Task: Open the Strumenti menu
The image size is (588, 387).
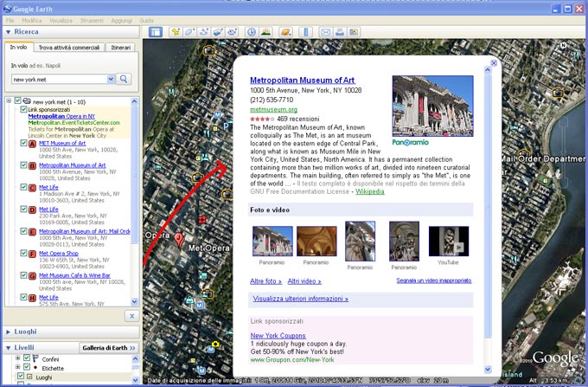Action: pos(92,20)
